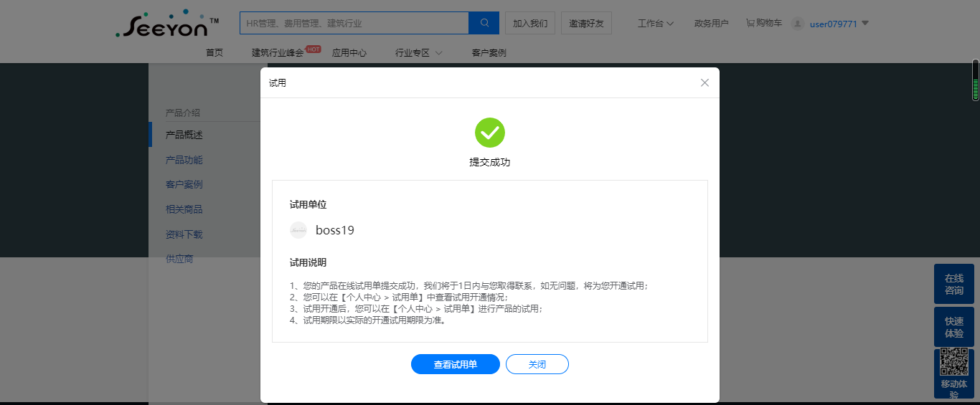Click the Seeyon logo
The width and height of the screenshot is (980, 405).
tap(167, 24)
